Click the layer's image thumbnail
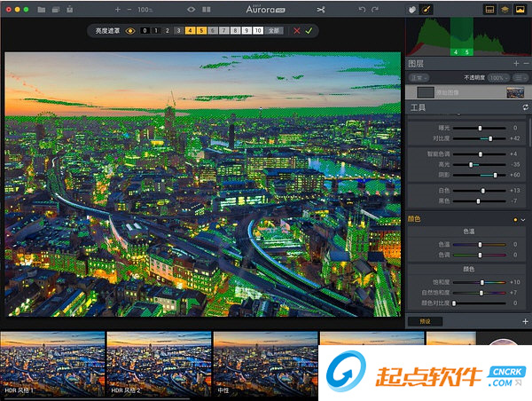Image resolution: width=532 pixels, height=401 pixels. coord(515,92)
